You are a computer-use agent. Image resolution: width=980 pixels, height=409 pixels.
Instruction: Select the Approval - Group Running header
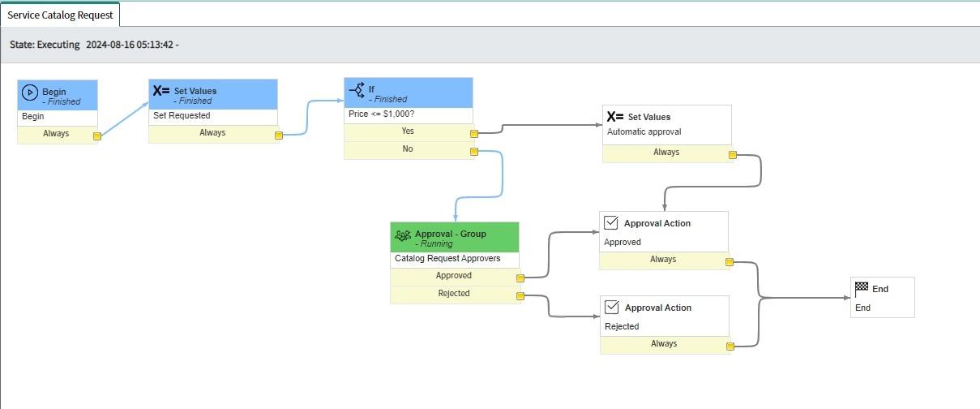(454, 237)
